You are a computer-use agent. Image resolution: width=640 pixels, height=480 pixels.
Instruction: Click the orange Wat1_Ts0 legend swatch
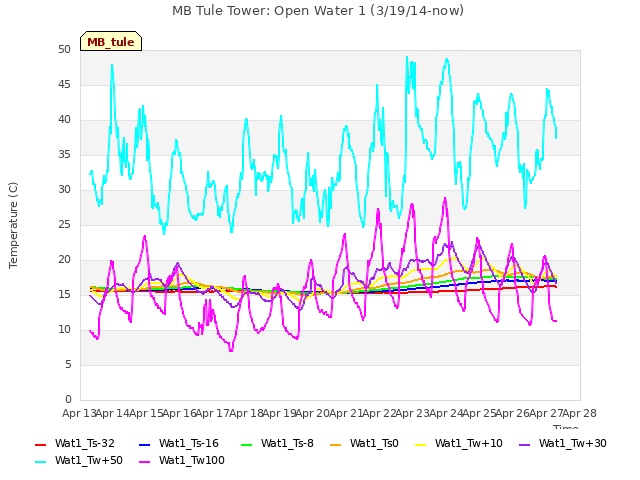coord(336,444)
